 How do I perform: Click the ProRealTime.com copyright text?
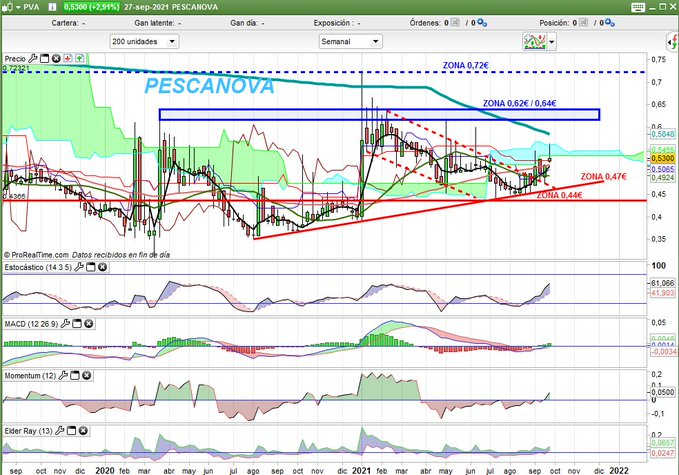click(36, 255)
